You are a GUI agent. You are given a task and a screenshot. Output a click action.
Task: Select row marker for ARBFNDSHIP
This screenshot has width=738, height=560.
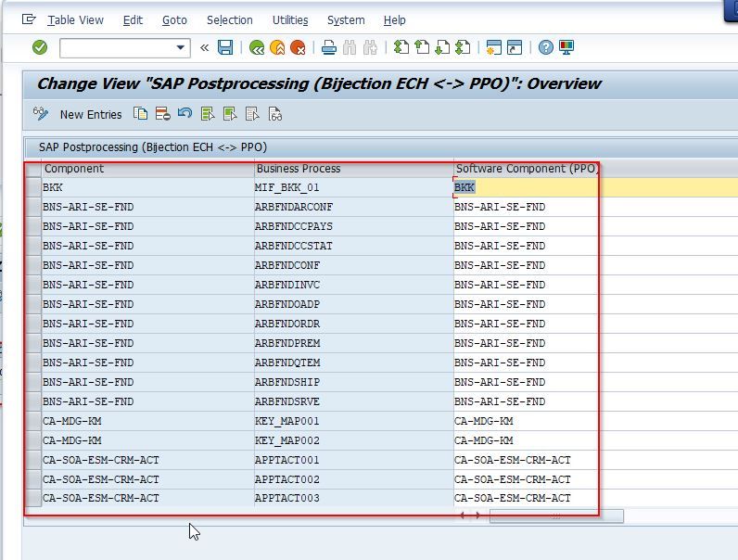(x=33, y=382)
